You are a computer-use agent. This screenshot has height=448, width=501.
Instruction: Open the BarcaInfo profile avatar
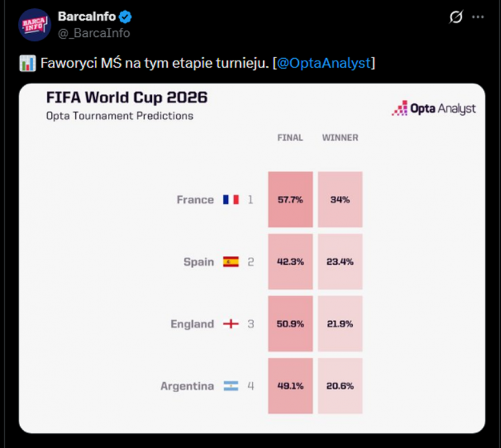[x=35, y=25]
